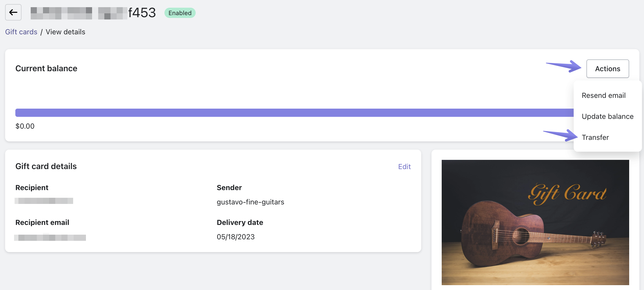Click the Gift card details heading
The height and width of the screenshot is (290, 644).
click(46, 166)
